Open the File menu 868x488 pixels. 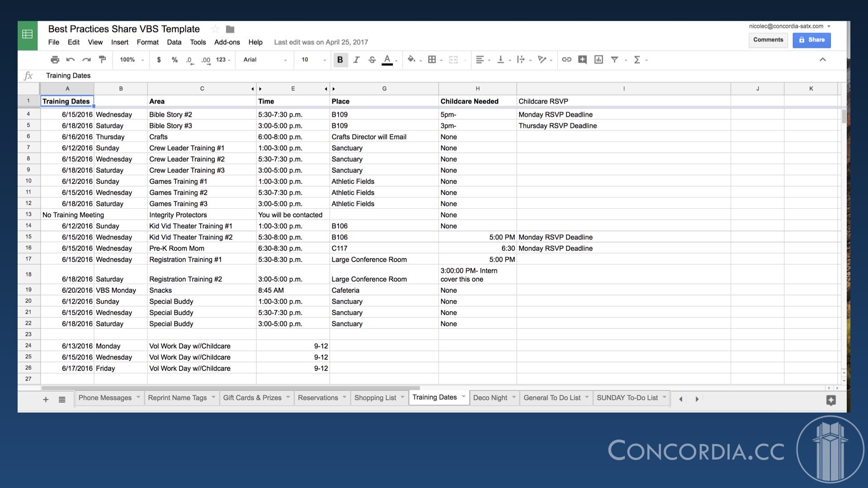pyautogui.click(x=54, y=42)
